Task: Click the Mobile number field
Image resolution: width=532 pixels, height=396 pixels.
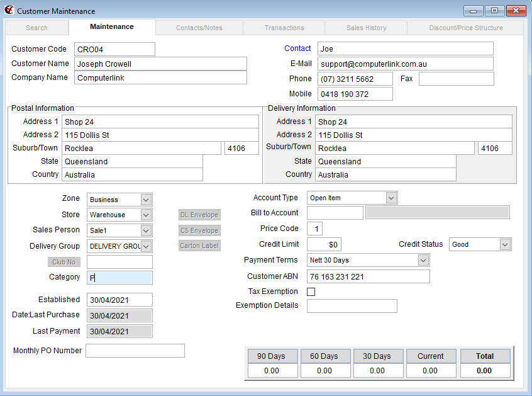Action: pos(355,94)
